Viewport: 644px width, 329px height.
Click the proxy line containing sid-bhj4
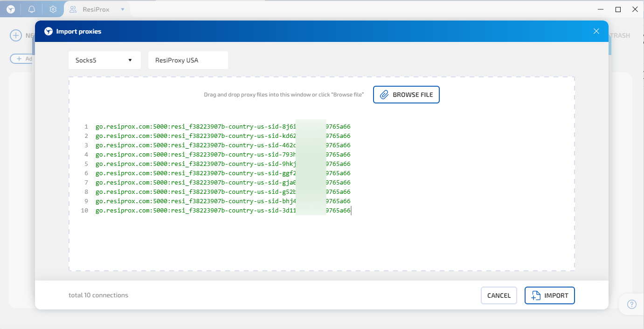click(223, 201)
